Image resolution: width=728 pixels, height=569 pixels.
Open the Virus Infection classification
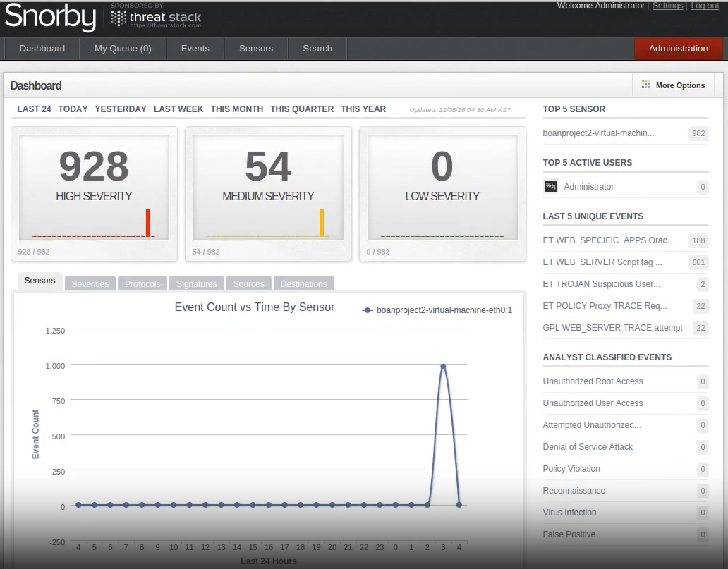click(569, 513)
